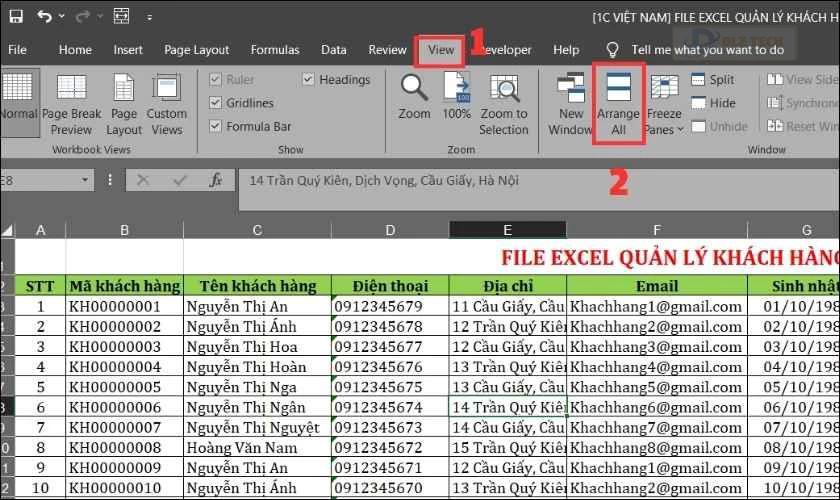Click the Save icon in quick access toolbar

[x=16, y=17]
